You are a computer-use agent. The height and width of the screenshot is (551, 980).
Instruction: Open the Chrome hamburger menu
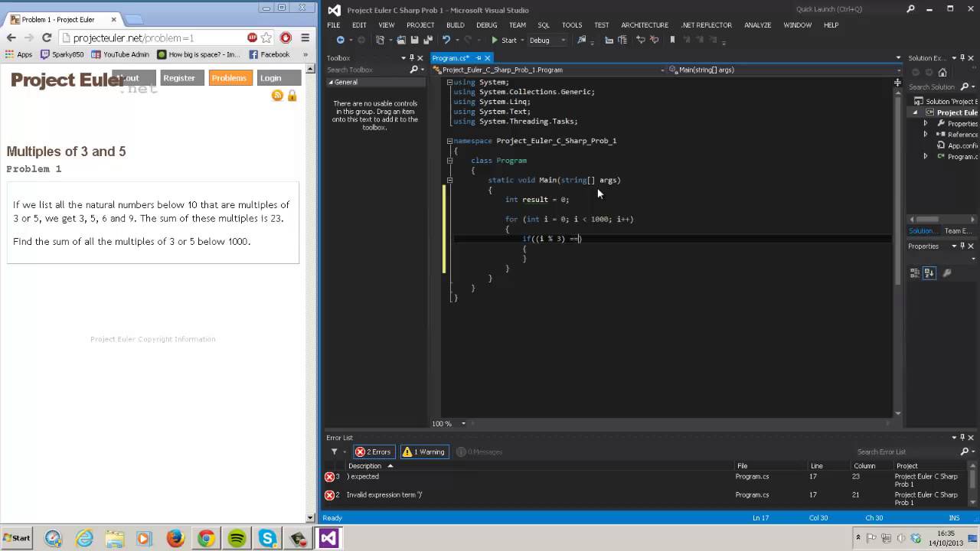point(305,37)
